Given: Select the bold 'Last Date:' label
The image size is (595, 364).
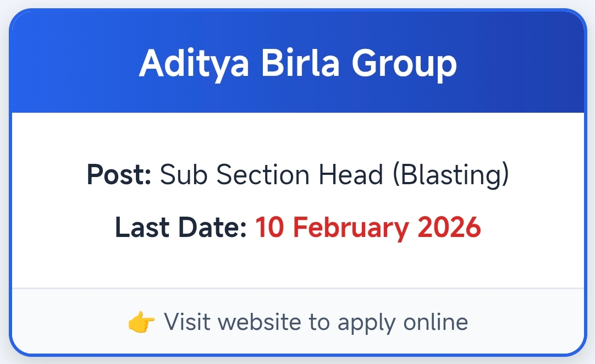Looking at the screenshot, I should point(180,228).
